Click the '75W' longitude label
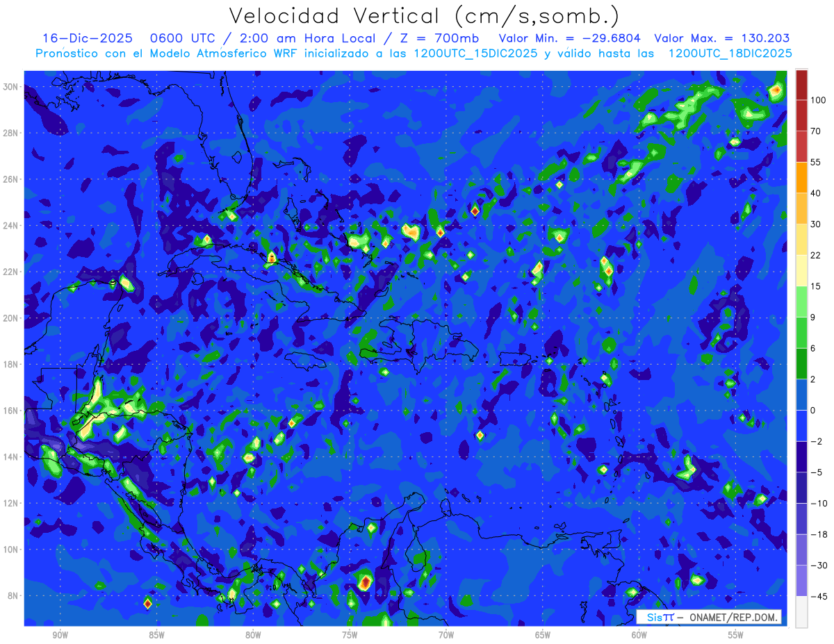The width and height of the screenshot is (834, 644). pyautogui.click(x=350, y=636)
